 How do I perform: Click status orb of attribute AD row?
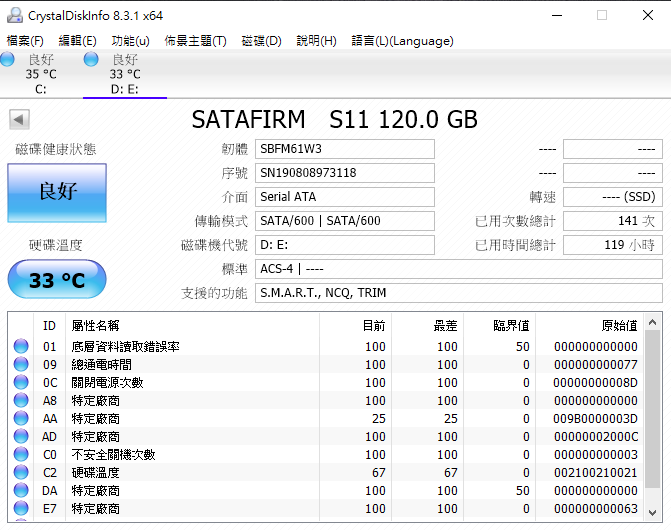pos(21,436)
